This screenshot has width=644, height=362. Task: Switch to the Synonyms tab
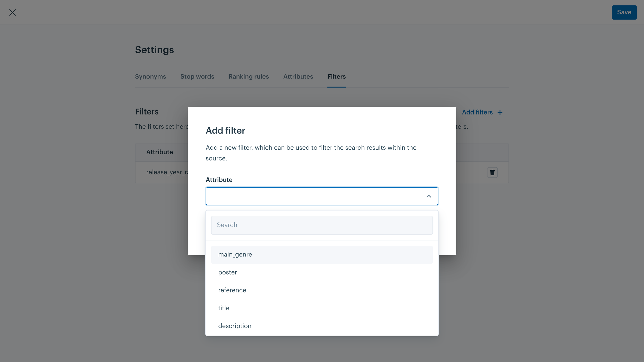150,76
